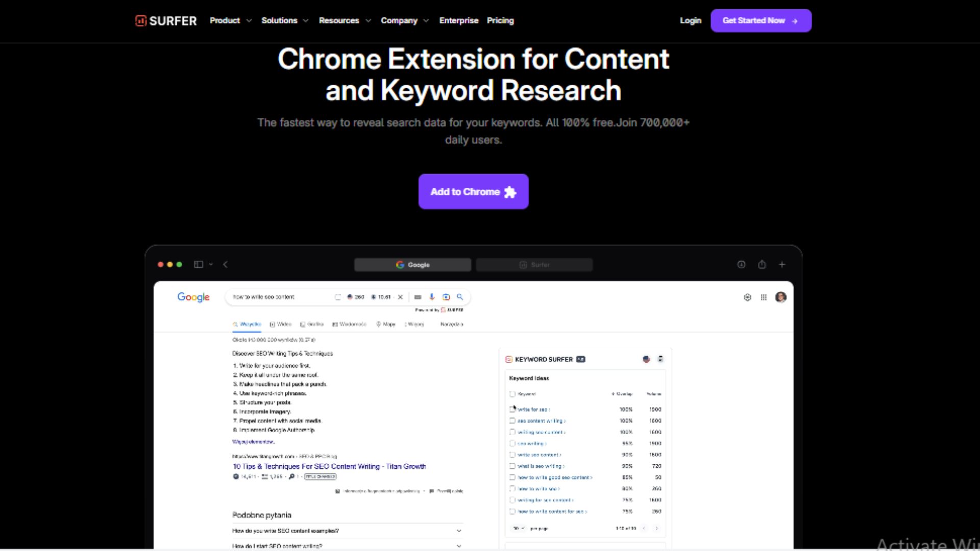This screenshot has width=980, height=551.
Task: Toggle the select-all Keyword checkbox
Action: pos(512,394)
